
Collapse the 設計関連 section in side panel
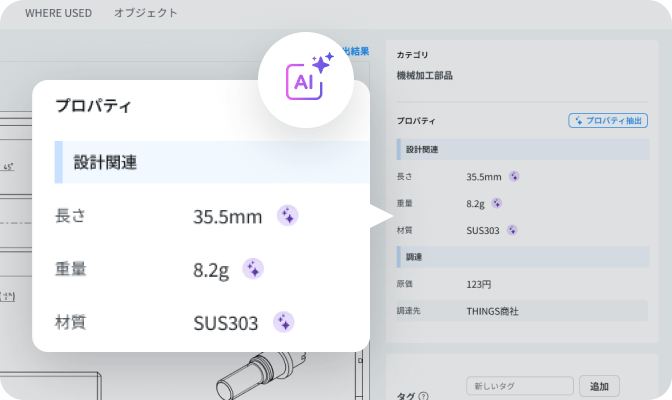pyautogui.click(x=523, y=150)
